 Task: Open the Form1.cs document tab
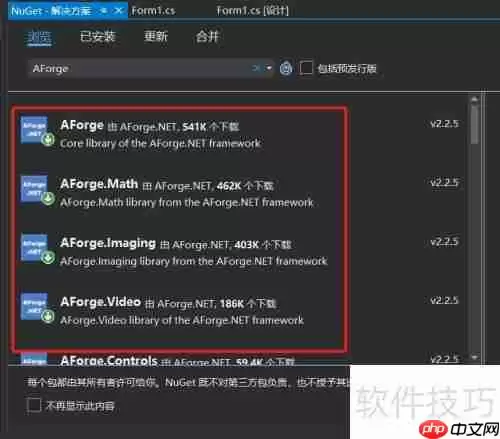[154, 11]
